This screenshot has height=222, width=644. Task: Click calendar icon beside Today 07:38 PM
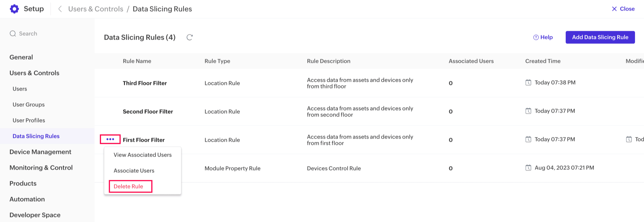point(528,82)
